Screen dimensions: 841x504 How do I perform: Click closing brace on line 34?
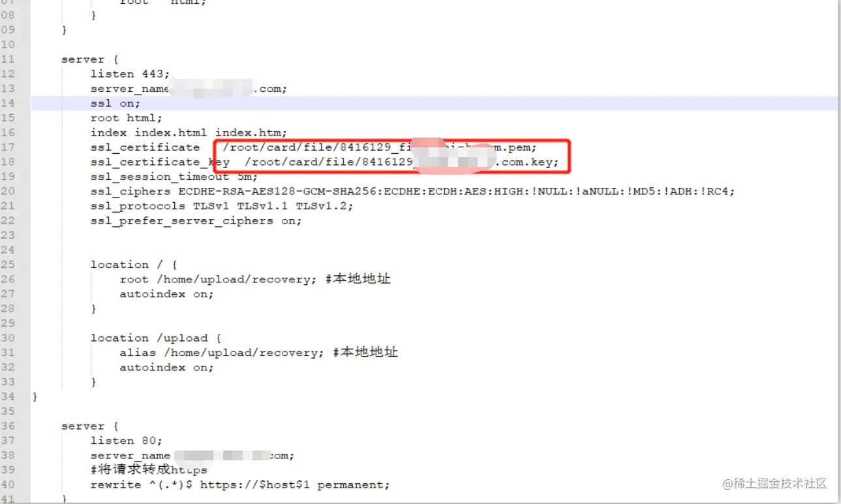pyautogui.click(x=35, y=396)
